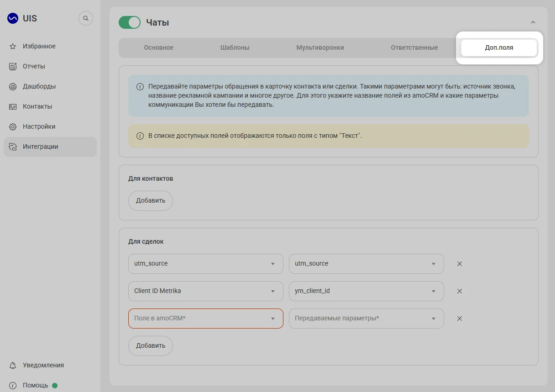Screen dimensions: 555x392
Task: Go to Избранное menu label
Action: pos(39,46)
